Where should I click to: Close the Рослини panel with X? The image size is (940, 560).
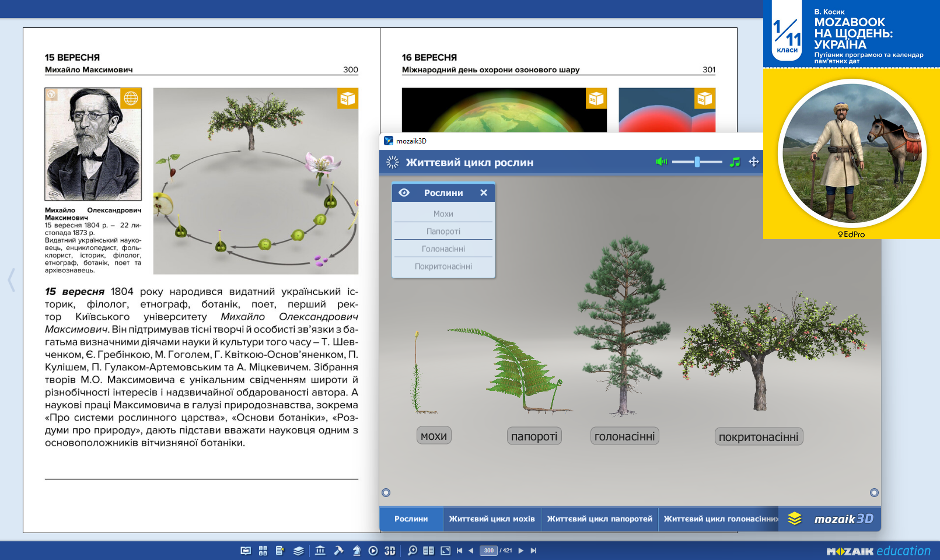(x=484, y=192)
